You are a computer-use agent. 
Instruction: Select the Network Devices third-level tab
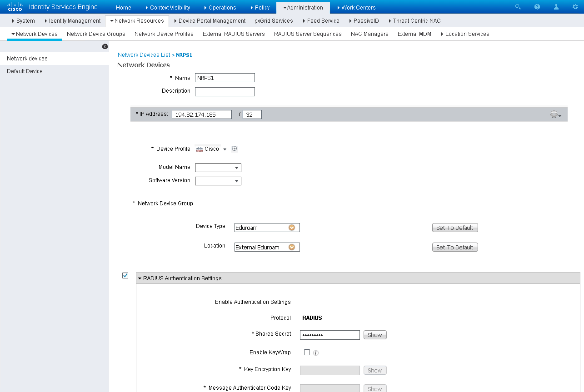pos(35,34)
